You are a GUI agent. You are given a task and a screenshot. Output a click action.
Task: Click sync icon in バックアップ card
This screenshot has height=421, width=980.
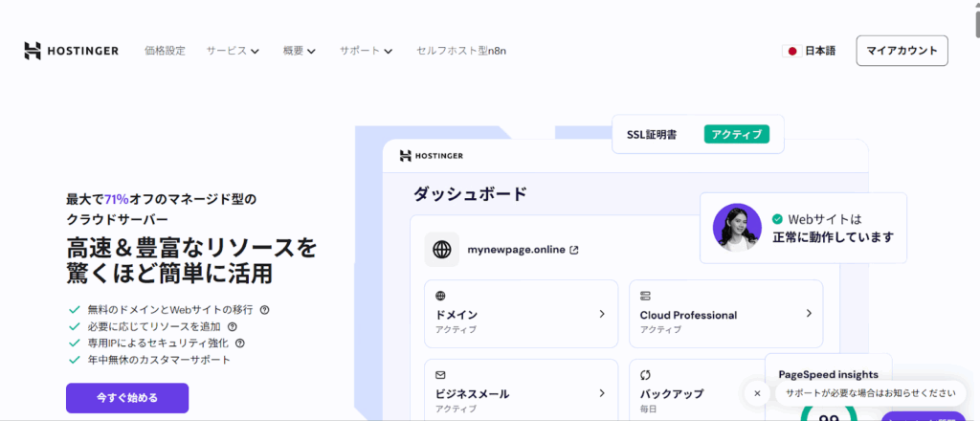coord(646,375)
